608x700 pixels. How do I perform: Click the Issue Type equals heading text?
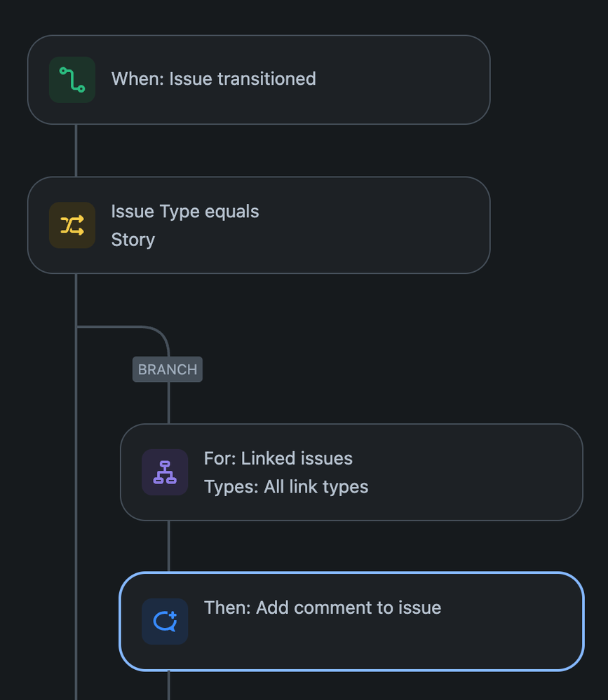(184, 211)
